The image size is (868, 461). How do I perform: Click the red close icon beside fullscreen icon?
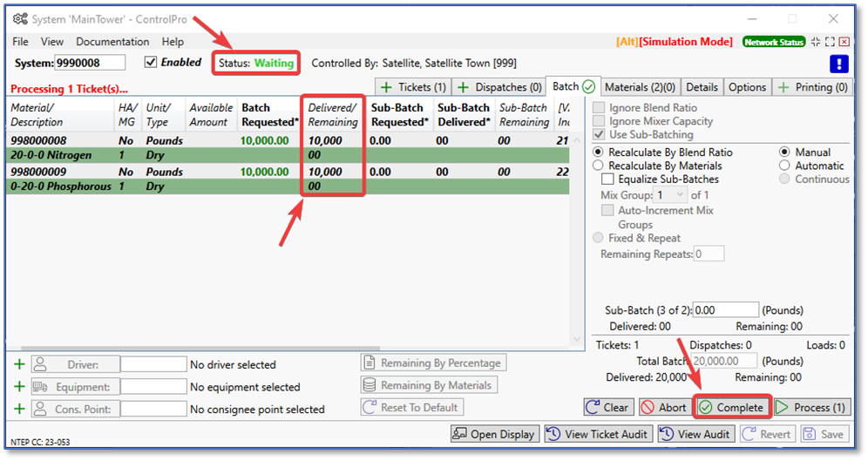tap(844, 42)
